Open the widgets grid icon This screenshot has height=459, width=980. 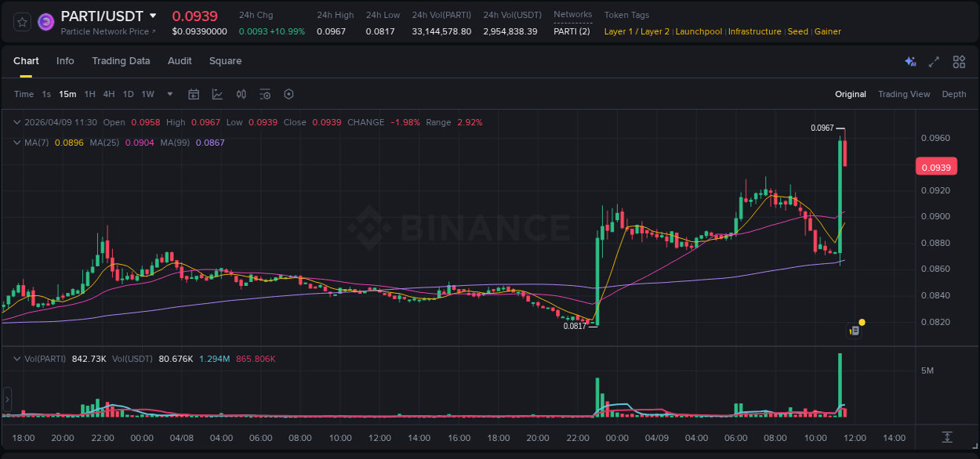pos(959,61)
